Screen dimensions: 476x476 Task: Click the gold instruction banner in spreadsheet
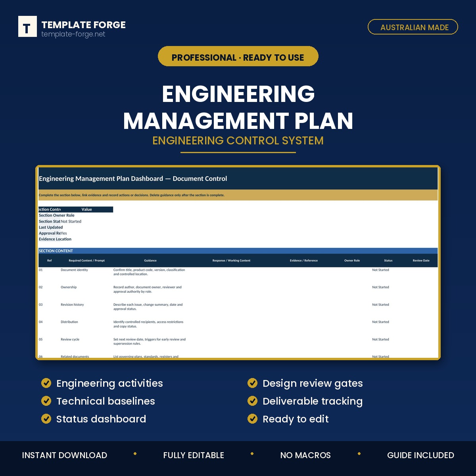pyautogui.click(x=238, y=195)
